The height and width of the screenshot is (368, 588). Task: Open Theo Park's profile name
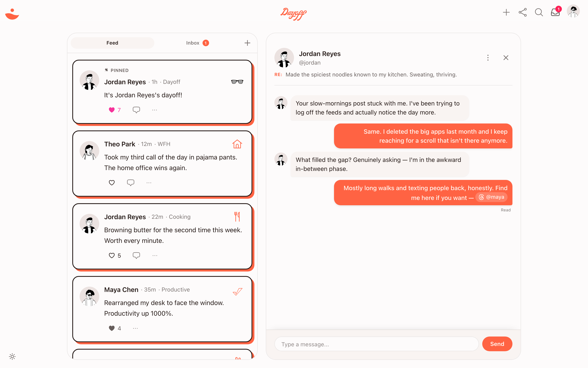point(120,144)
